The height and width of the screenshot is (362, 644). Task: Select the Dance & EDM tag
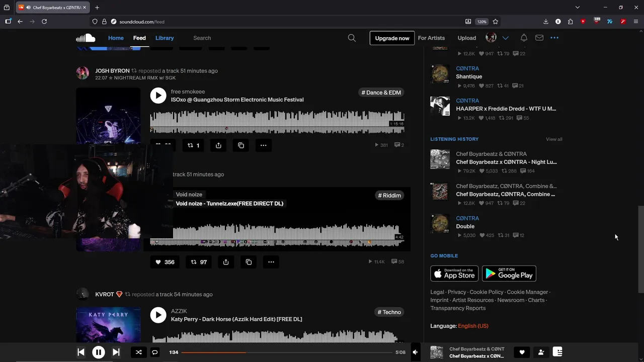pos(381,93)
